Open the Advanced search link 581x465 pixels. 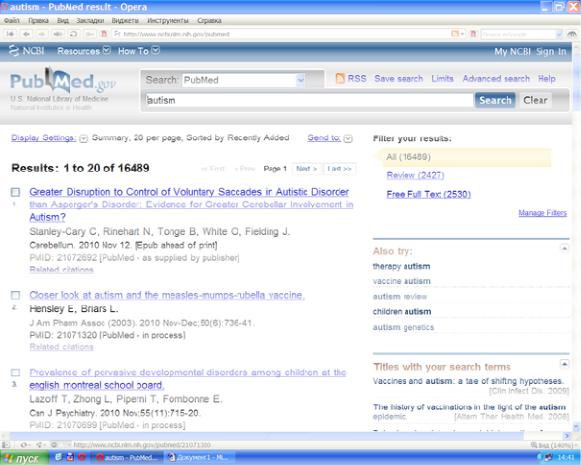[496, 79]
